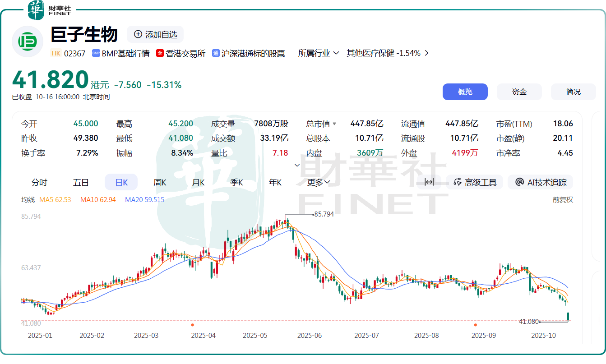The width and height of the screenshot is (606, 364).
Task: Expand the 更多 chart period dropdown
Action: [x=319, y=182]
